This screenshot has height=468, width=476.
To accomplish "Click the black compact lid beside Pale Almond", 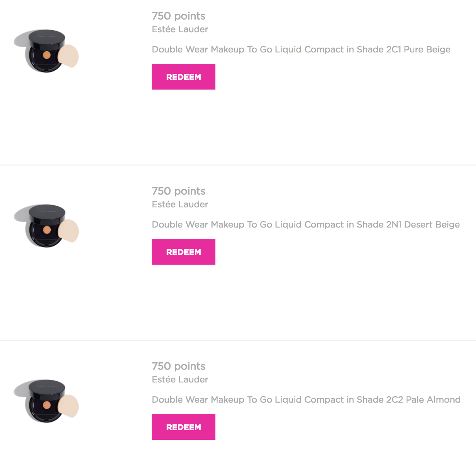I will click(x=46, y=388).
